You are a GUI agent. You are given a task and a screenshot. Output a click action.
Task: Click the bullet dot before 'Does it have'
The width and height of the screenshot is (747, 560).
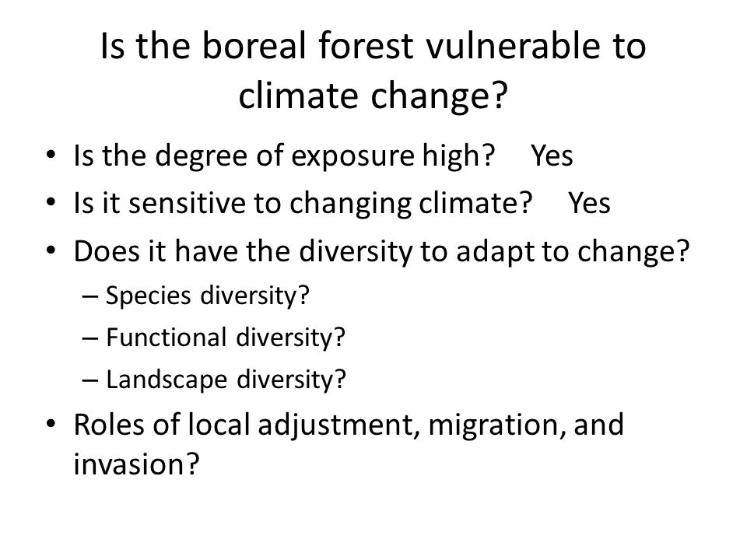[51, 250]
